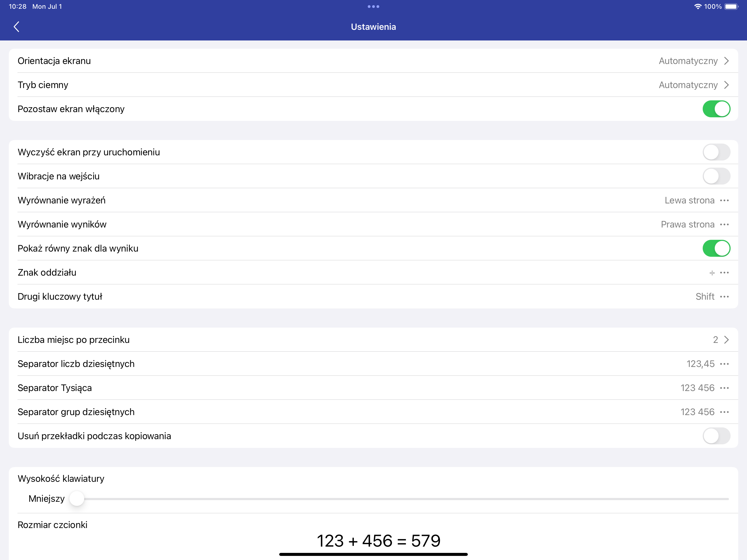Open Separator liczb dziesiętnych ellipsis menu
The width and height of the screenshot is (747, 560).
[724, 364]
